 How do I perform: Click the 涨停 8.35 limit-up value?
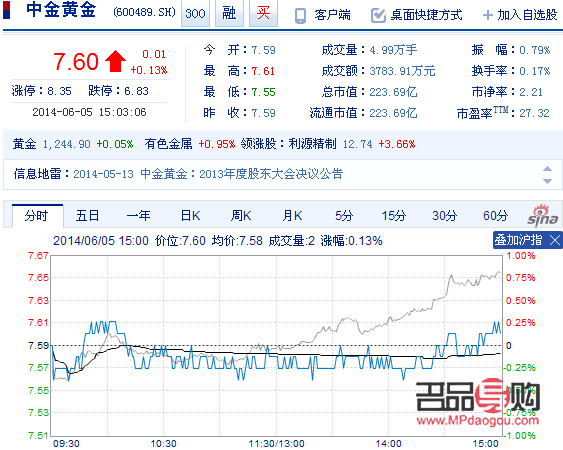[59, 91]
